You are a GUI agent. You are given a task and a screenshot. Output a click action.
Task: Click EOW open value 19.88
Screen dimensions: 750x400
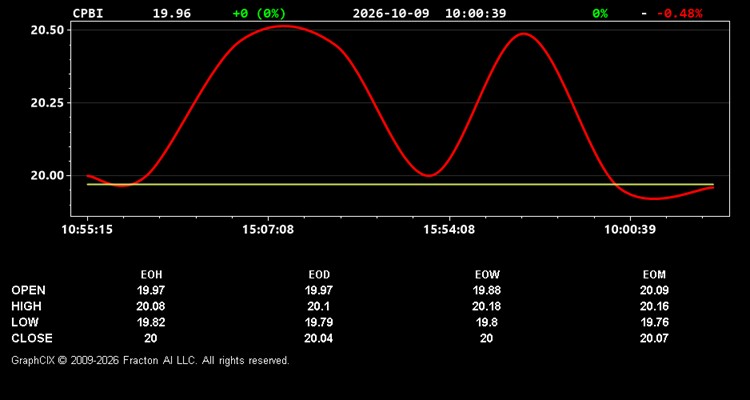coord(486,290)
